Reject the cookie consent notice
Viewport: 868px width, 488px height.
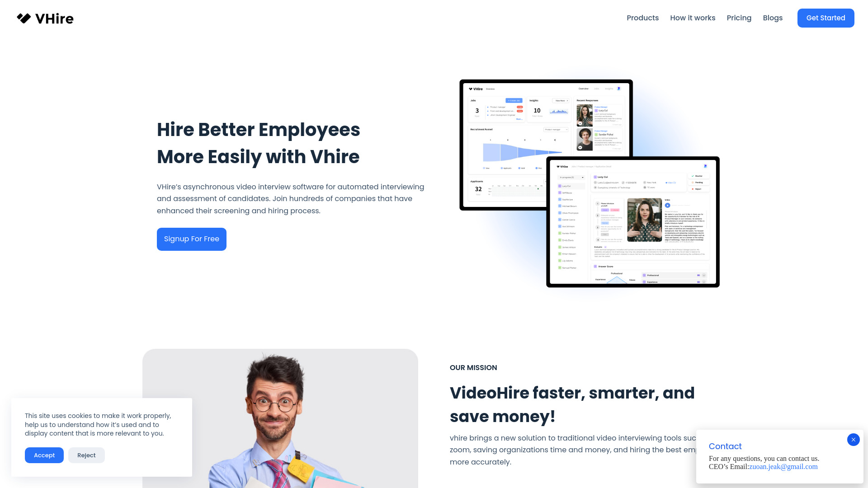(86, 455)
